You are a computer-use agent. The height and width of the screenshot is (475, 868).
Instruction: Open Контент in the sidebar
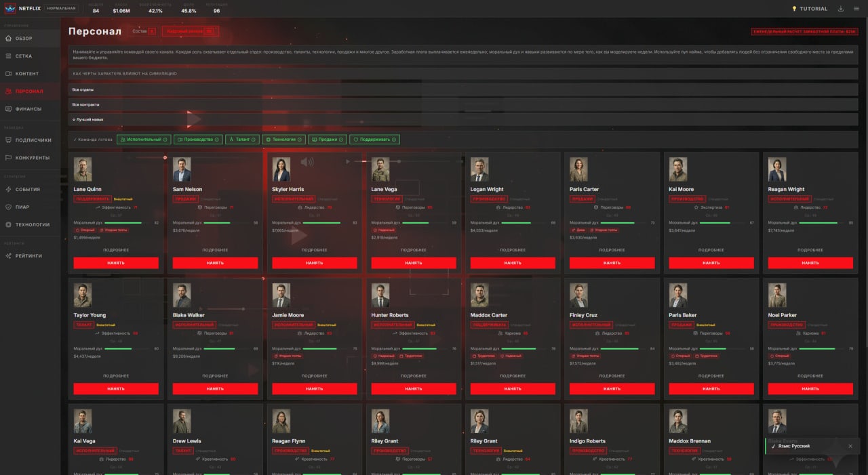click(x=30, y=73)
